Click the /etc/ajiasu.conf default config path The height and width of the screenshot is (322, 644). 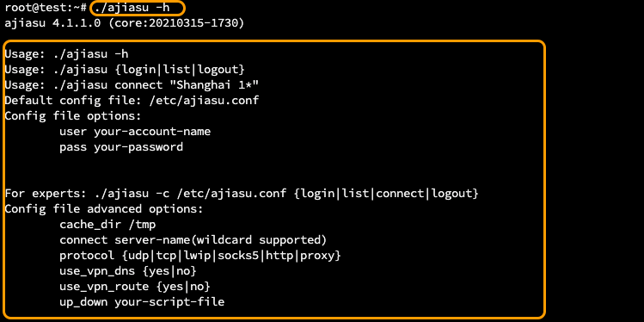pyautogui.click(x=204, y=101)
